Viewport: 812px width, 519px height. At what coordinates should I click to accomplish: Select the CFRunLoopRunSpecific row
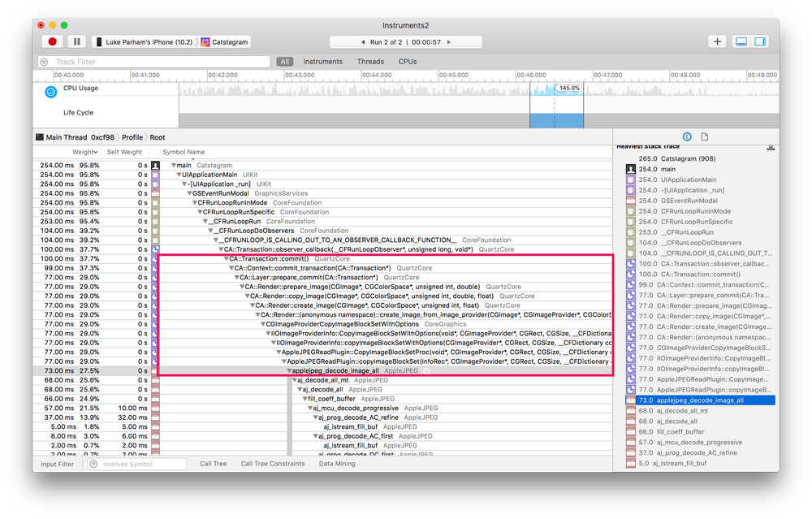[322, 212]
